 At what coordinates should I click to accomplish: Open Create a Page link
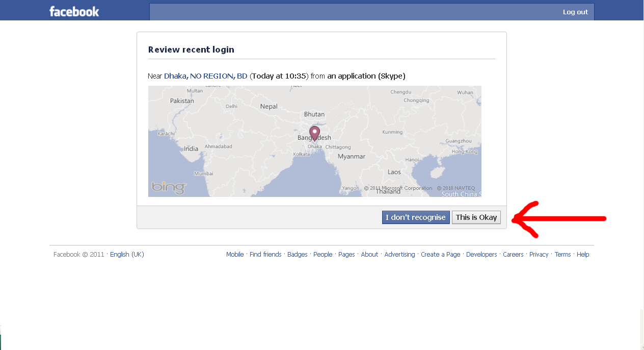441,254
